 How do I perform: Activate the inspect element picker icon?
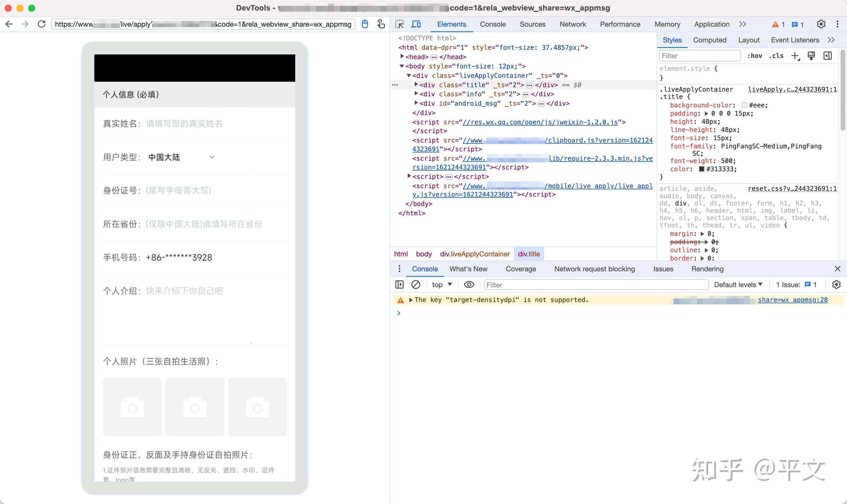399,24
